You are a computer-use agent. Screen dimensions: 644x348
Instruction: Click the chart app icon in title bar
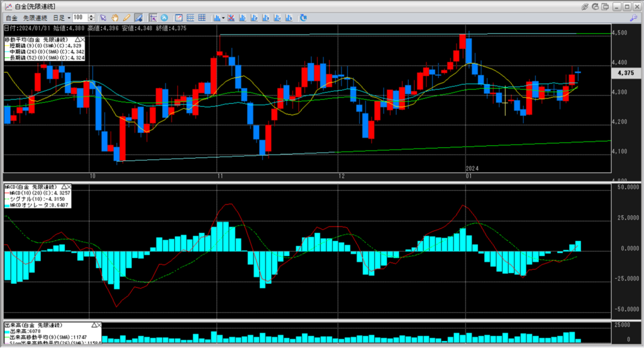(x=8, y=6)
